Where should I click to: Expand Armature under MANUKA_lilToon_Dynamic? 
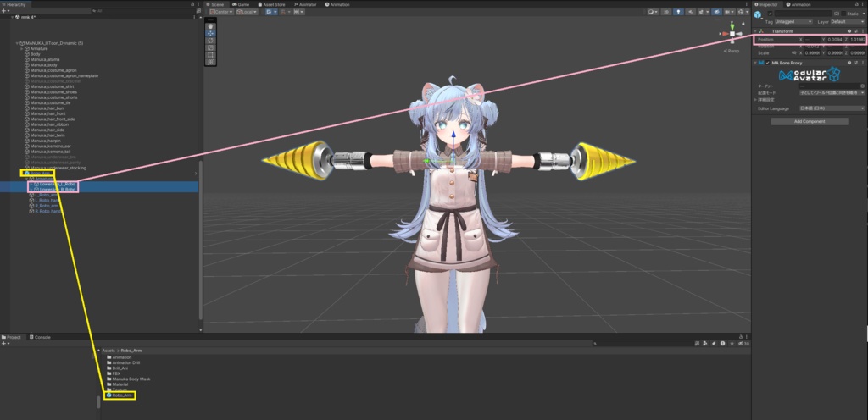click(x=21, y=48)
